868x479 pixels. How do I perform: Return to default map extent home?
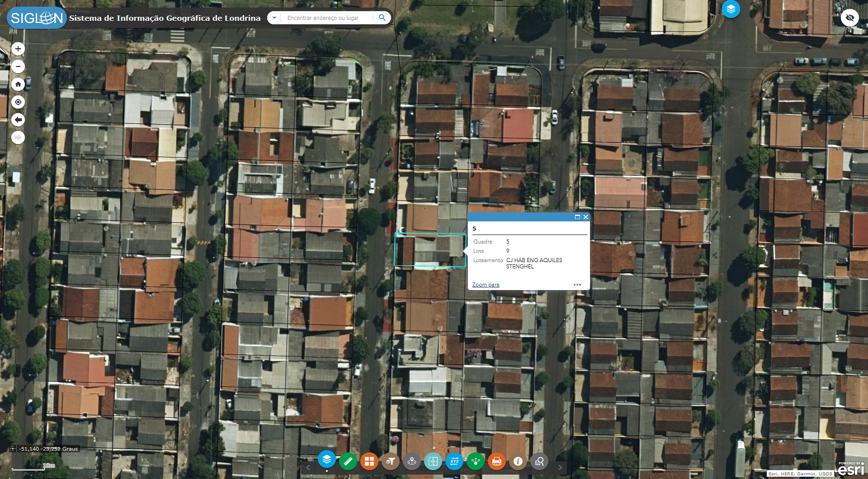(x=18, y=85)
